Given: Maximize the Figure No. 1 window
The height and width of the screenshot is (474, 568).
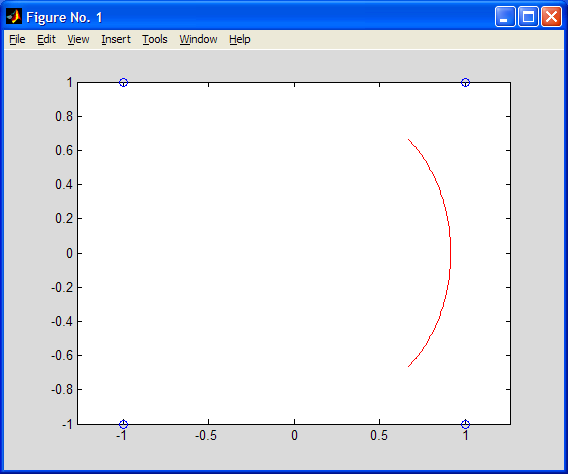Looking at the screenshot, I should [x=528, y=17].
